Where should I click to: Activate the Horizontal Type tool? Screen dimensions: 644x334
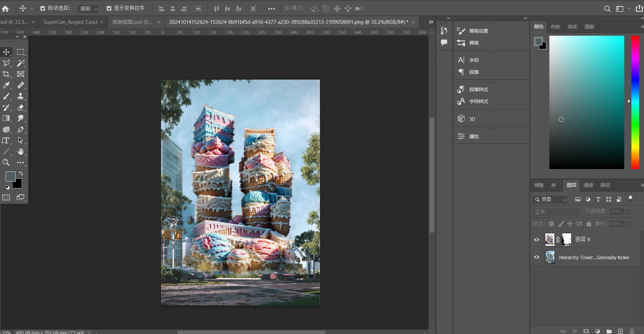point(6,140)
